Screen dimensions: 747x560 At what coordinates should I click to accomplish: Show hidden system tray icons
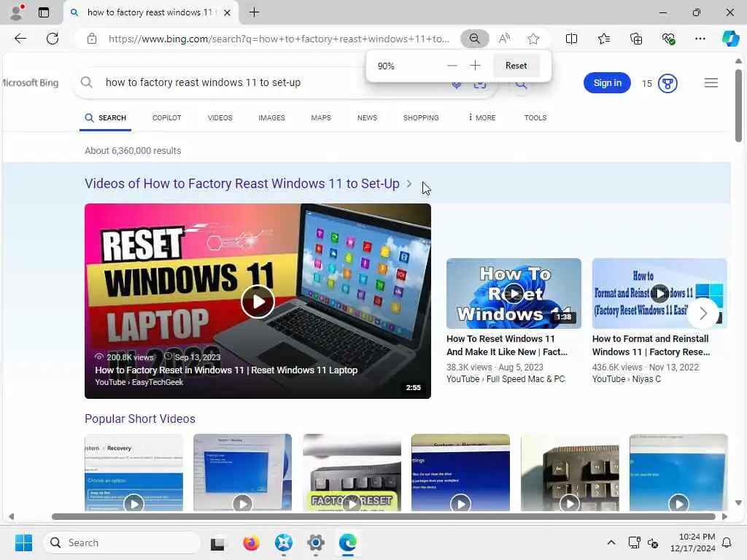point(611,542)
